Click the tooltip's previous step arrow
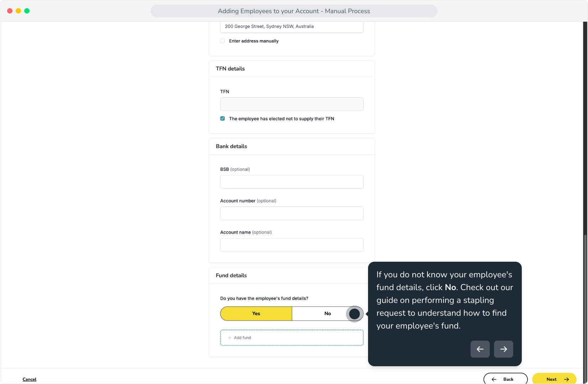The width and height of the screenshot is (588, 384). point(480,349)
